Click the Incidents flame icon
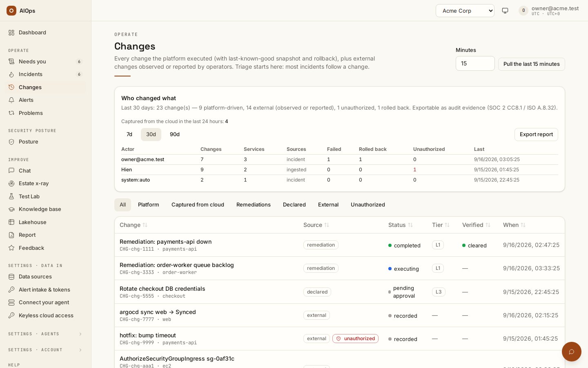The height and width of the screenshot is (368, 588). click(x=11, y=74)
